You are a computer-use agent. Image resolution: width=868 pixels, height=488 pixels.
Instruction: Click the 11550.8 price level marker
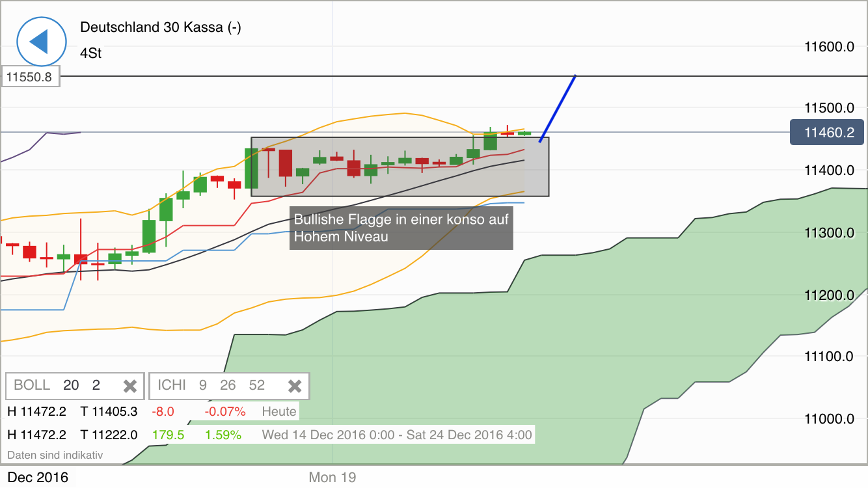point(31,76)
